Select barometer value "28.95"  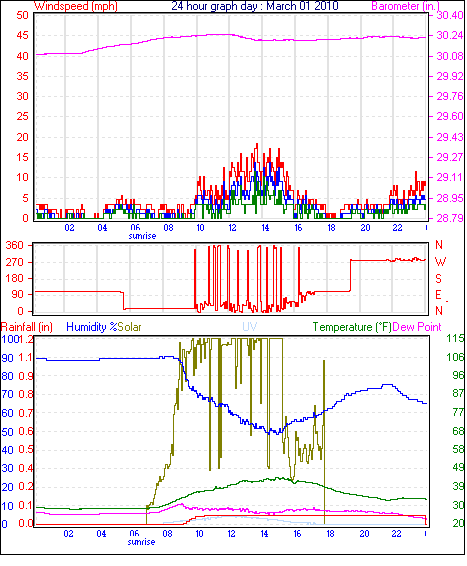[x=450, y=198]
